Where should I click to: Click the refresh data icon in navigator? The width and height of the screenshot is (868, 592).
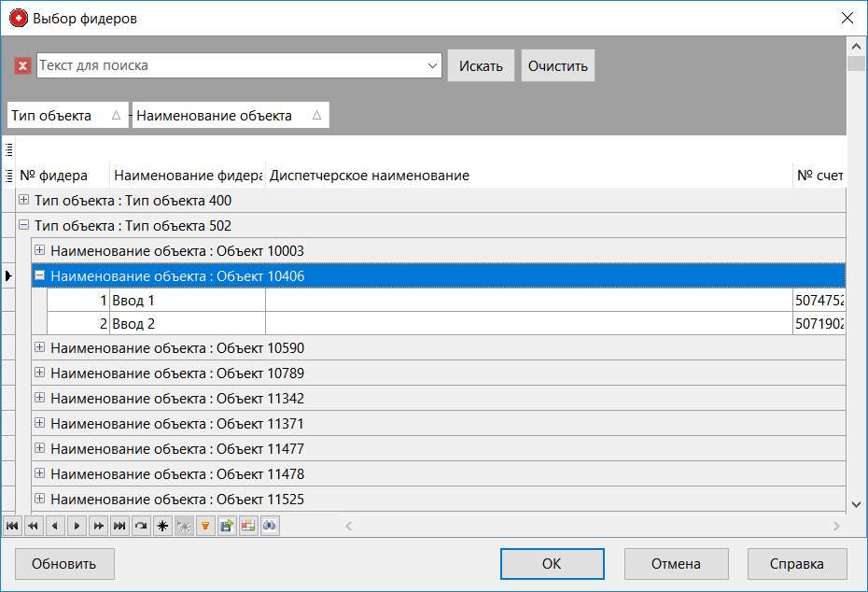click(x=140, y=526)
